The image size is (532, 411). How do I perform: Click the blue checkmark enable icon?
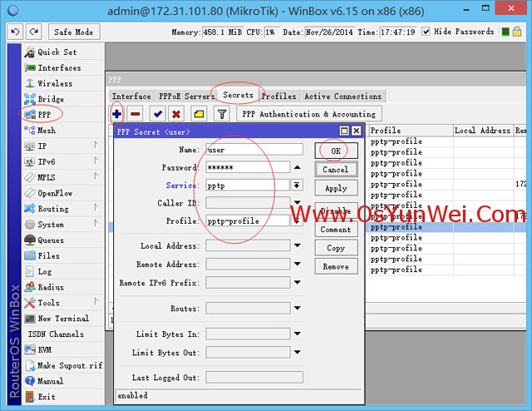(x=157, y=114)
